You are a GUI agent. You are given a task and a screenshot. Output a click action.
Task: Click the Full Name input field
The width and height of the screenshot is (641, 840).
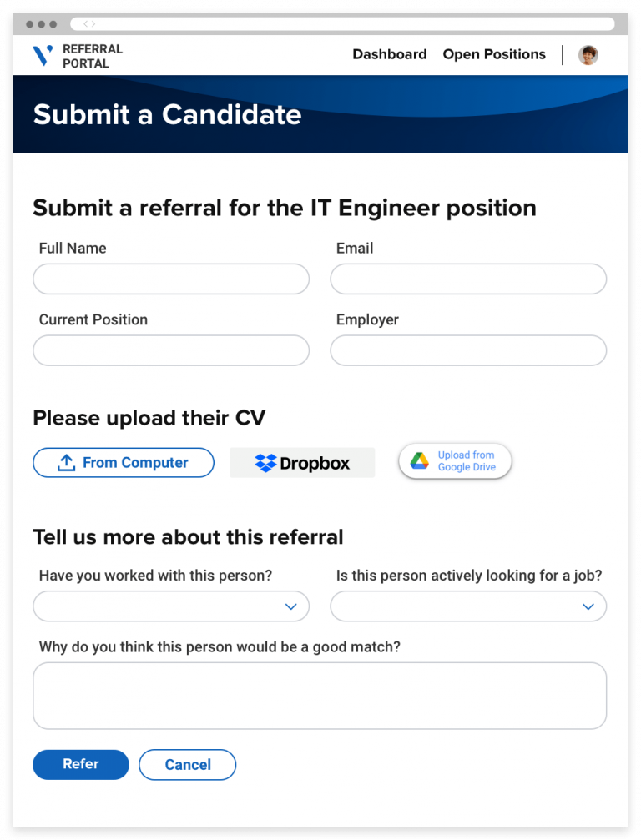[171, 279]
